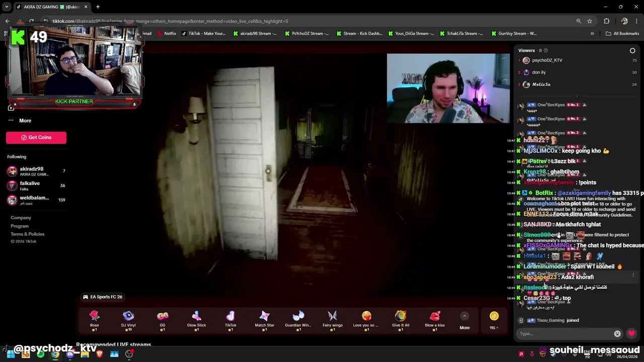Open the PsYchoDZ Stream bookmark
Image resolution: width=644 pixels, height=362 pixels.
306,34
